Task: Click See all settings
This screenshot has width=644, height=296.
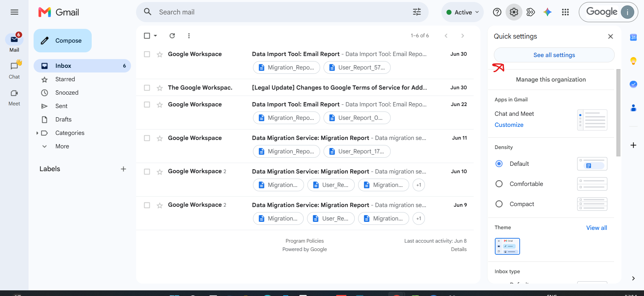Action: [x=554, y=55]
